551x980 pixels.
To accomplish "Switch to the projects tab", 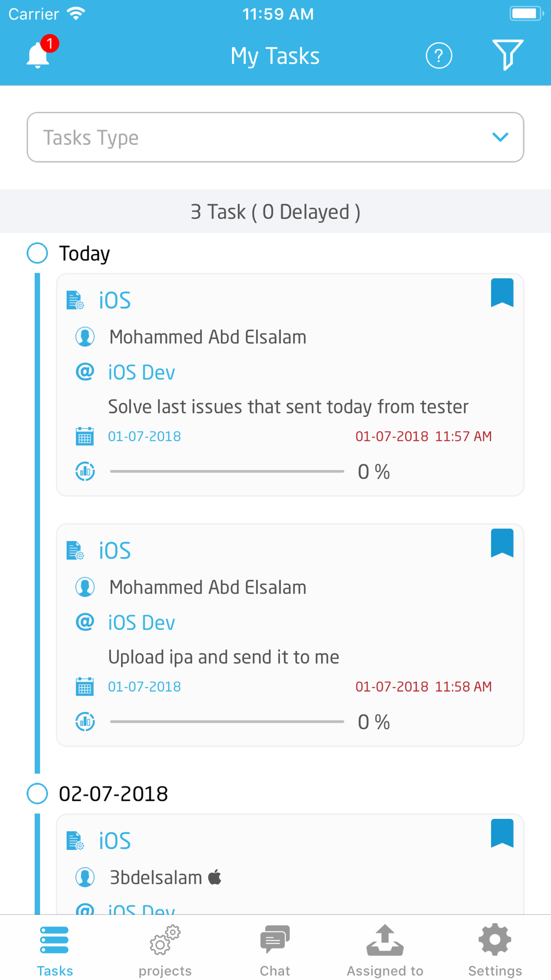I will (165, 951).
